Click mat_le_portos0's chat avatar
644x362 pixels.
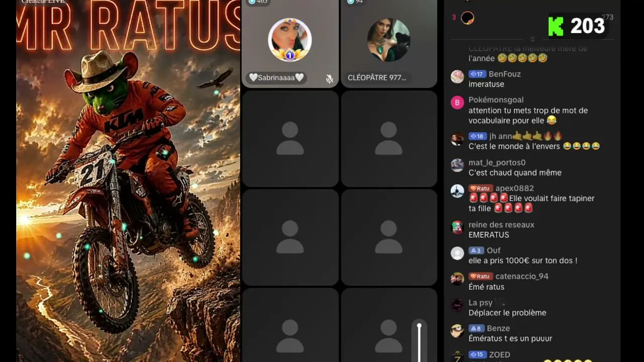457,165
